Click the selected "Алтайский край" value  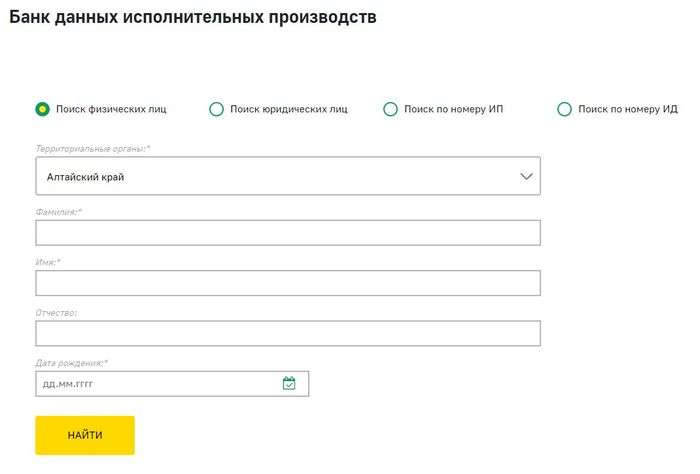pyautogui.click(x=85, y=177)
